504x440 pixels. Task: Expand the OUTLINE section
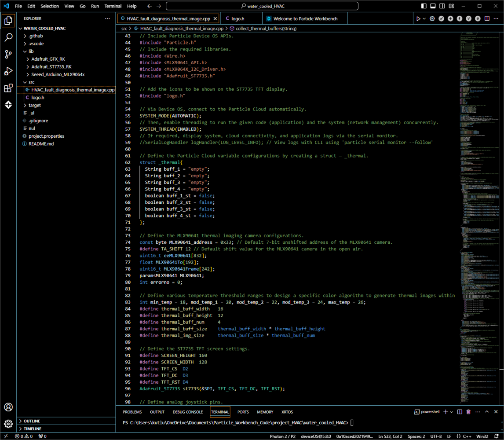point(32,421)
